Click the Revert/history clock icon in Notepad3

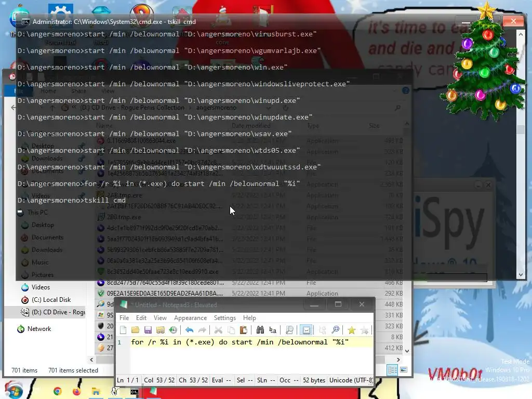[x=173, y=330]
